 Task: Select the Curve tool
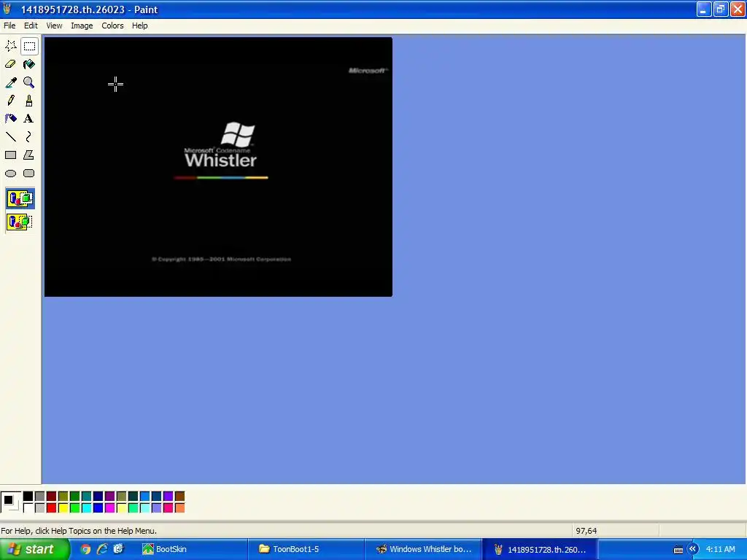(29, 136)
